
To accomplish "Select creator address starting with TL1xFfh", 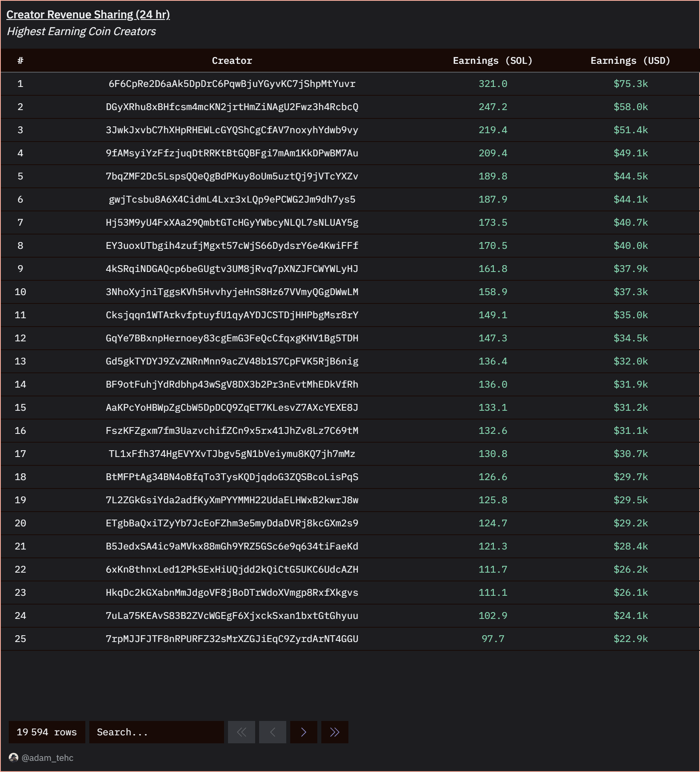I will tap(232, 454).
